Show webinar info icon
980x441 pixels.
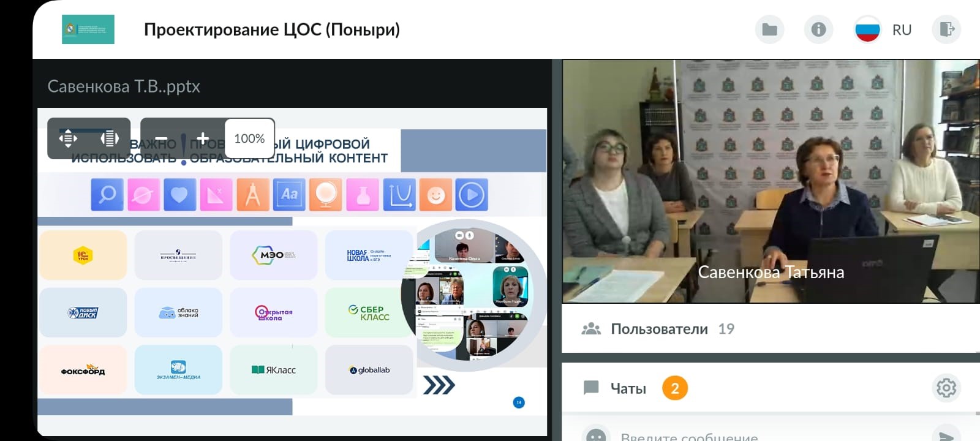pyautogui.click(x=818, y=29)
